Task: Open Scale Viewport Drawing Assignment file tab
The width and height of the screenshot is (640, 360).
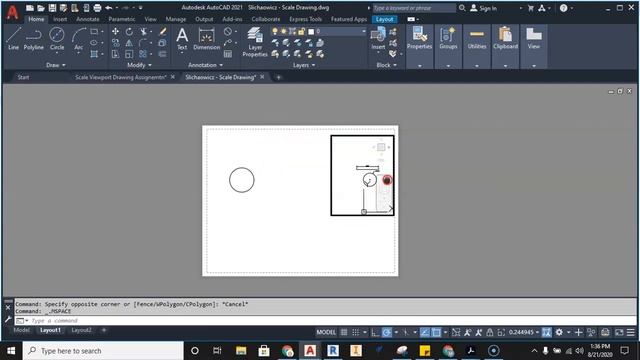Action: (x=121, y=77)
